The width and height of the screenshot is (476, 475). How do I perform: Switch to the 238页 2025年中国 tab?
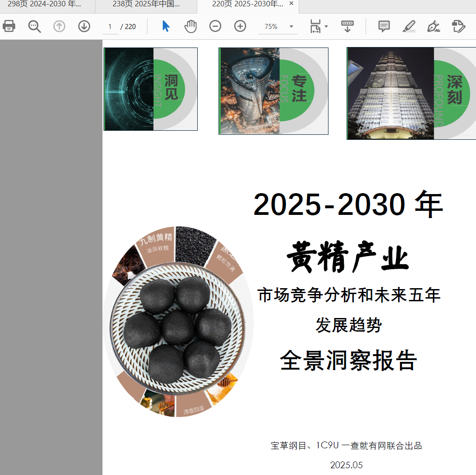(146, 4)
